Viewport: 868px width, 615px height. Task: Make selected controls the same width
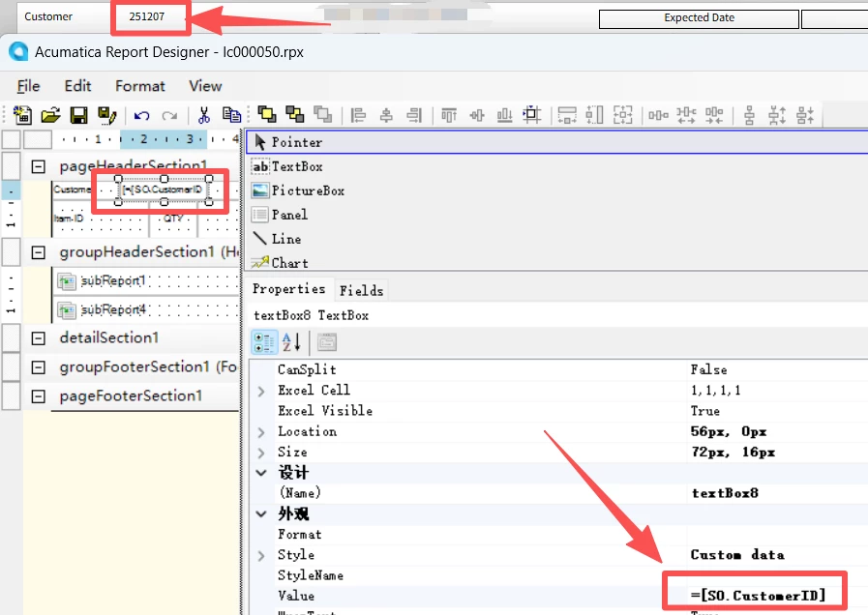coord(567,115)
